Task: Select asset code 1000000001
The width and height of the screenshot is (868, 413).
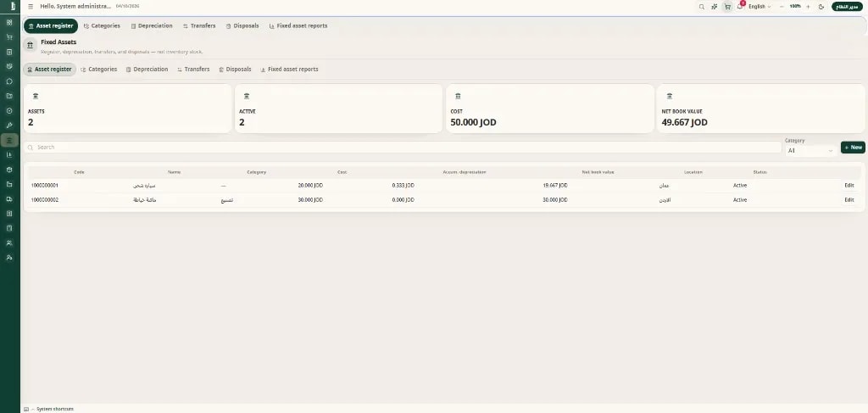Action: click(45, 186)
